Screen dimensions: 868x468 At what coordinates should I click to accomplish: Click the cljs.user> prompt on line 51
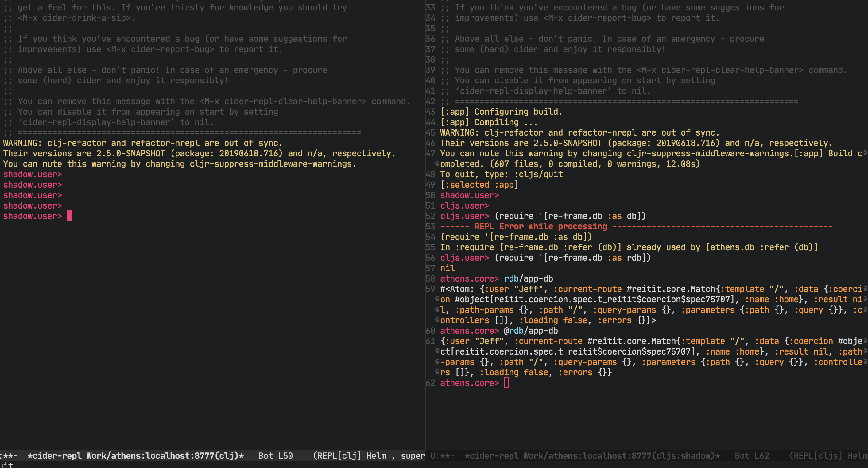click(464, 205)
